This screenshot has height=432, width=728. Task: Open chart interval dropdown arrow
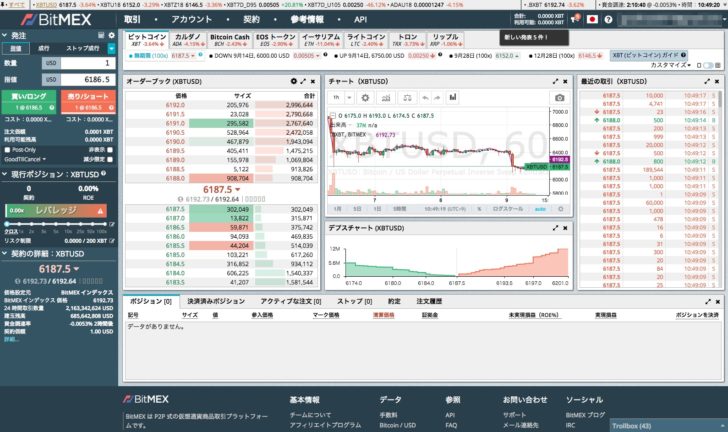(x=349, y=98)
